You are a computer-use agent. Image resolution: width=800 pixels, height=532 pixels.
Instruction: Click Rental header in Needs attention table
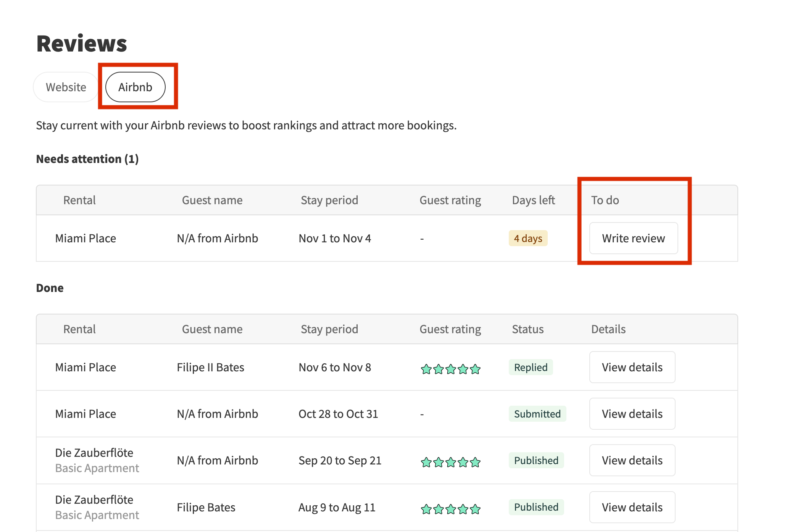click(79, 200)
